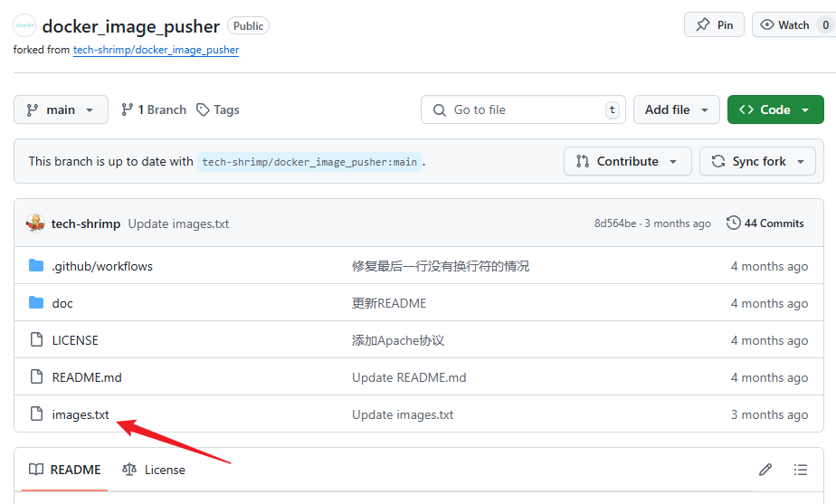This screenshot has width=836, height=504.
Task: Open the tech-shrimp/docker_image_pusher upstream link
Action: (x=156, y=51)
